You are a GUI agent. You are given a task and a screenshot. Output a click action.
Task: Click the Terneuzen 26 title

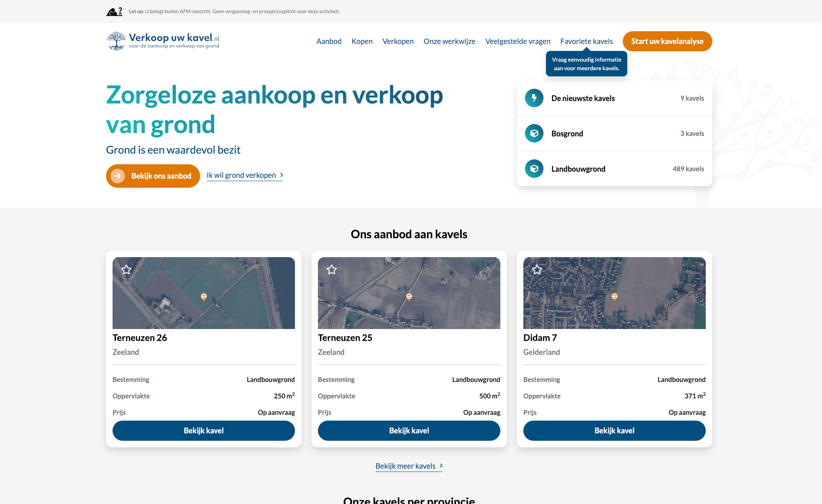pos(140,338)
